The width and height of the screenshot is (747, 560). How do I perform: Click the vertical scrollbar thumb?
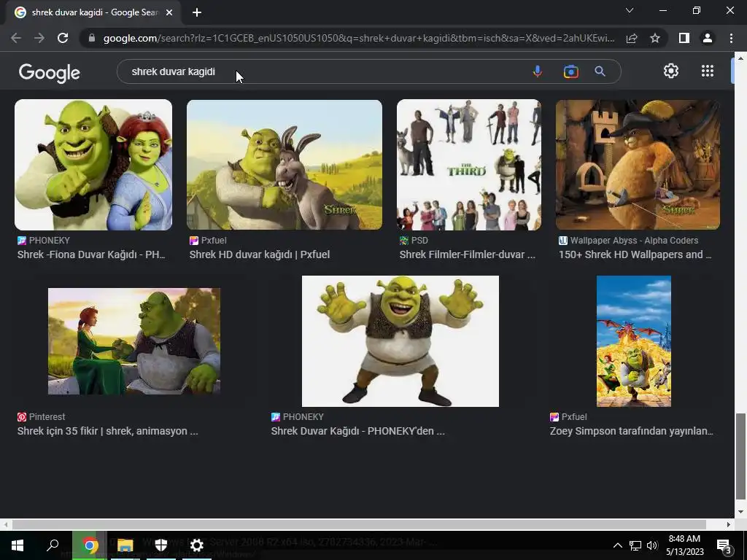point(740,456)
